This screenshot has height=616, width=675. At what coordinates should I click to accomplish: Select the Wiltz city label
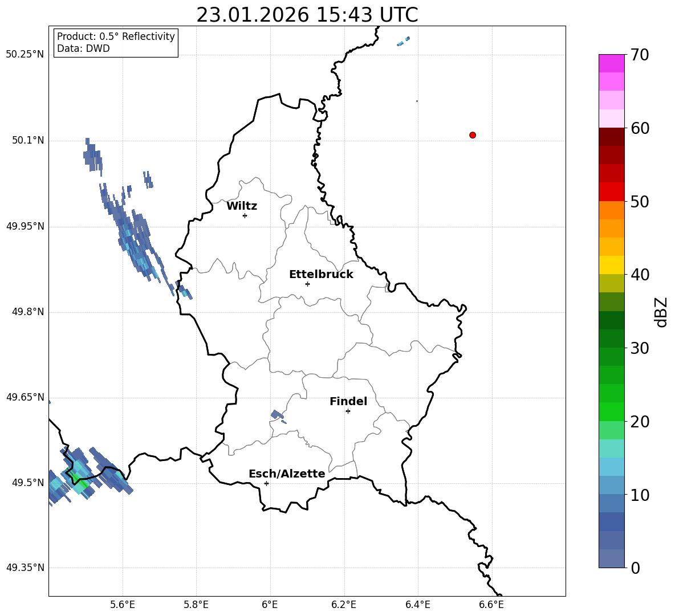coord(242,206)
